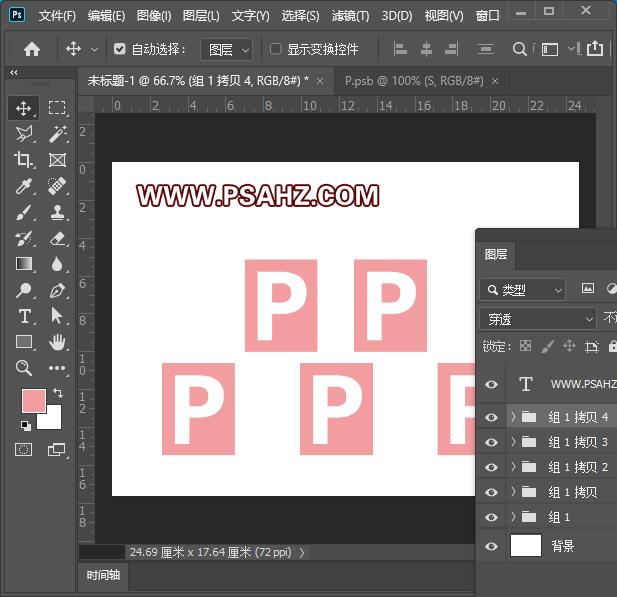This screenshot has width=617, height=597.
Task: Click the Share export icon
Action: click(595, 48)
